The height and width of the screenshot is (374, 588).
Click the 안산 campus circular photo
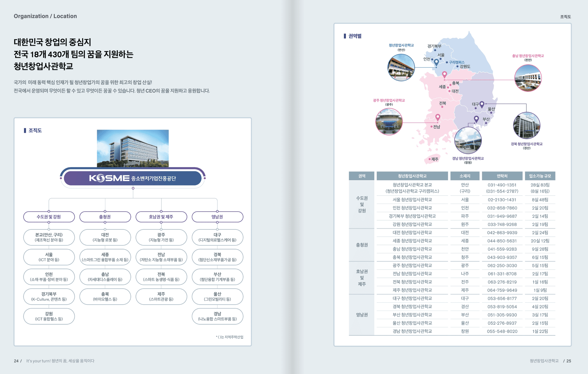click(x=401, y=68)
